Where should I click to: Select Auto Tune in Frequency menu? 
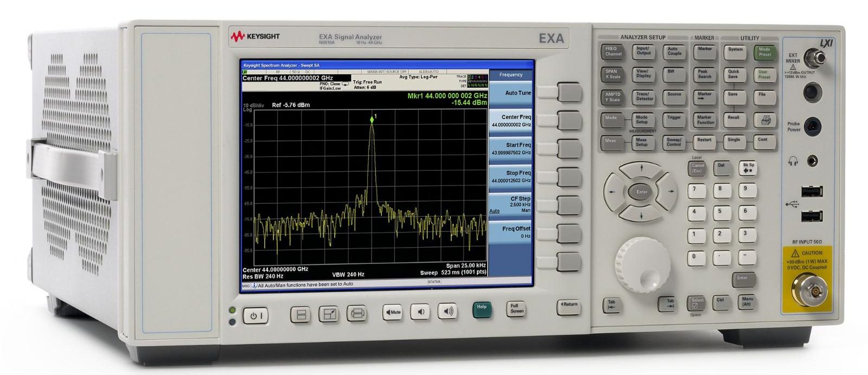(x=510, y=93)
